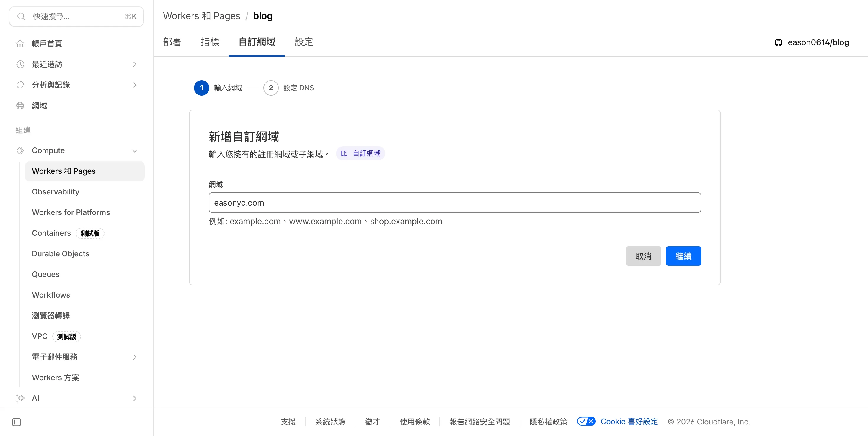The width and height of the screenshot is (868, 436).
Task: Click the Compute diamond icon
Action: click(20, 150)
